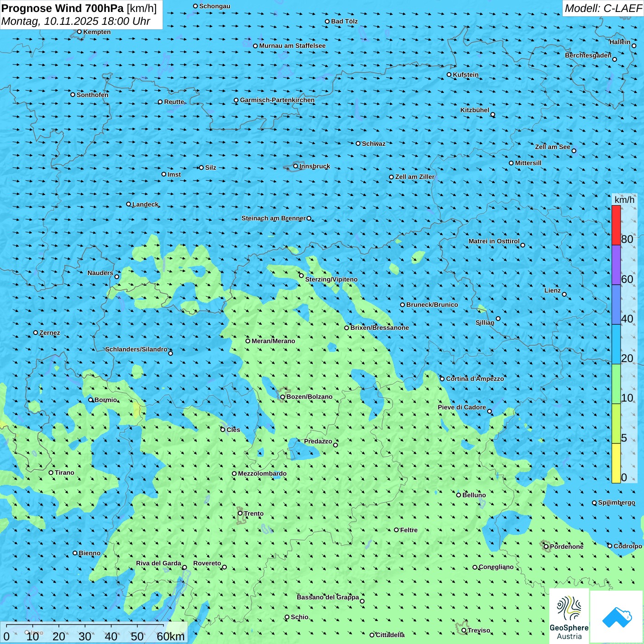The height and width of the screenshot is (644, 644).
Task: Click the 'Imst' label
Action: 174,174
